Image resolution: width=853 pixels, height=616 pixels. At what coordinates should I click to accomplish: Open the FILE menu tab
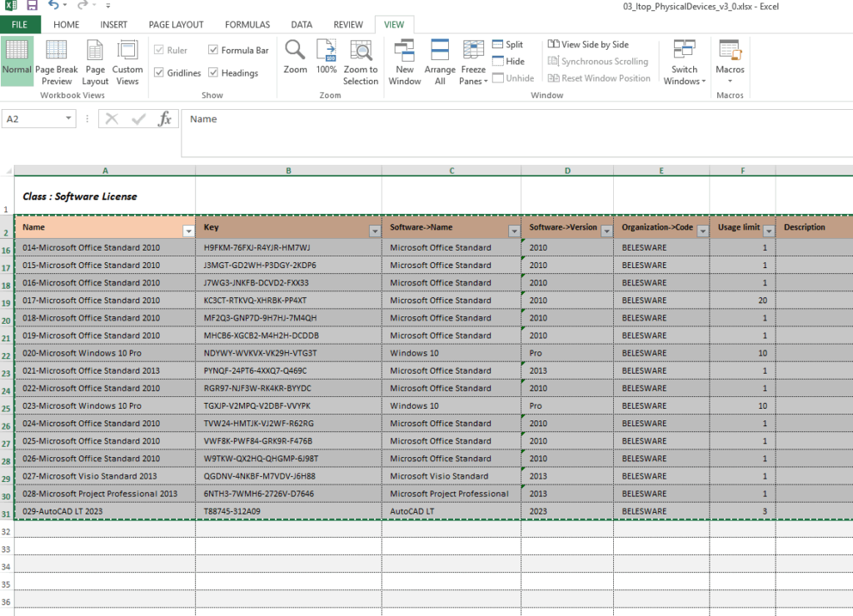click(x=20, y=25)
